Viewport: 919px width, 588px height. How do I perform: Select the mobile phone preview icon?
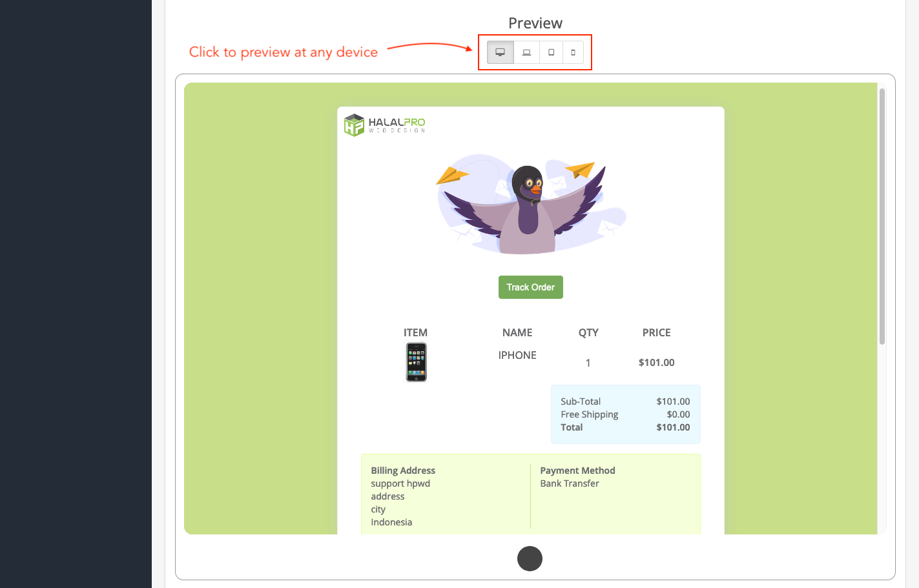573,52
